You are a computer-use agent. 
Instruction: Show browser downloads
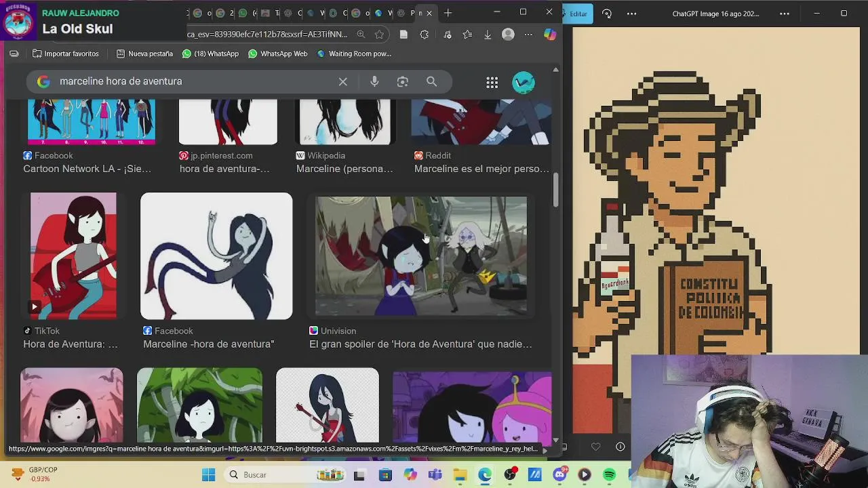488,35
